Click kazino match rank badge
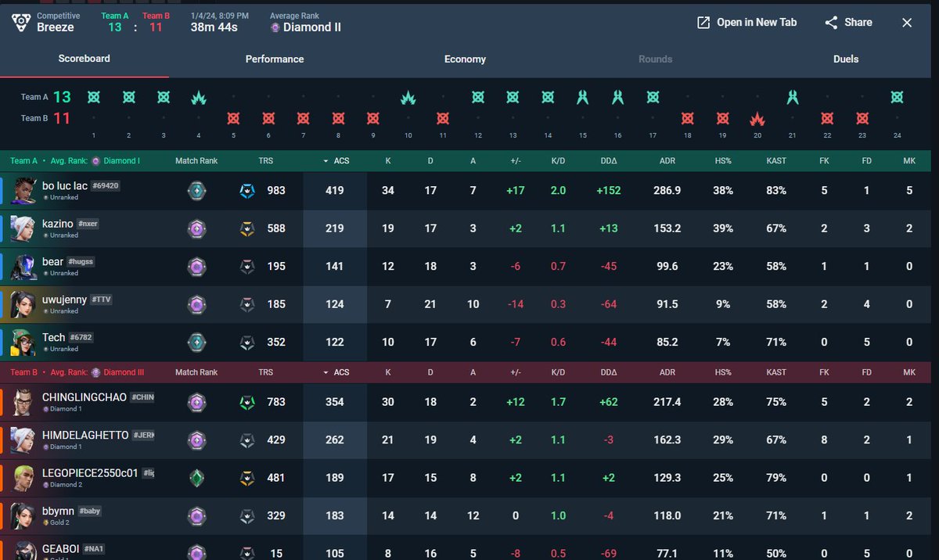This screenshot has width=939, height=560. click(x=196, y=228)
